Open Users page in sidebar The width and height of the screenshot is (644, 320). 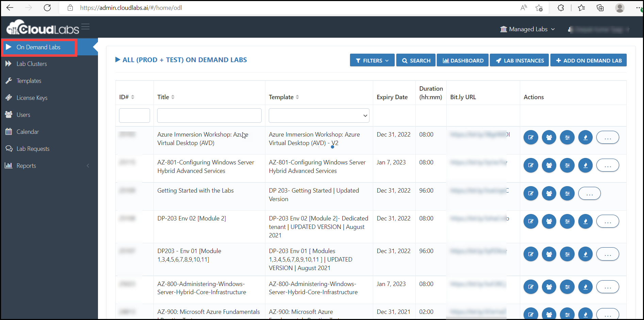23,115
